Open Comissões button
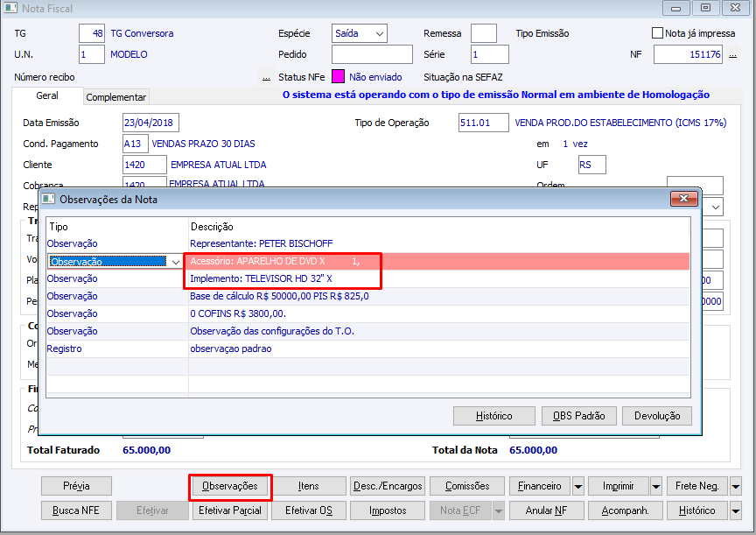Screen dimensions: 756x535 tap(467, 486)
